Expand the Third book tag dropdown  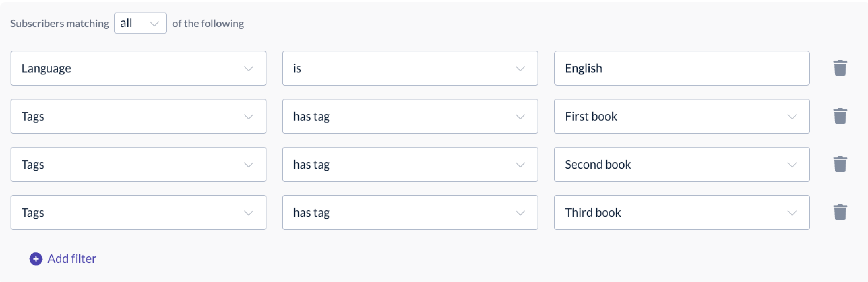point(681,213)
